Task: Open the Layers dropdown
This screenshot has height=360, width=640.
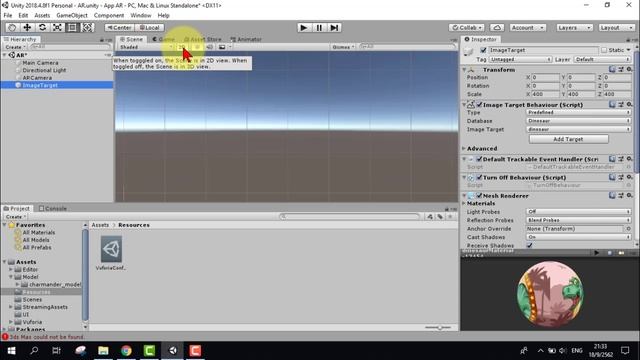Action: [x=574, y=27]
